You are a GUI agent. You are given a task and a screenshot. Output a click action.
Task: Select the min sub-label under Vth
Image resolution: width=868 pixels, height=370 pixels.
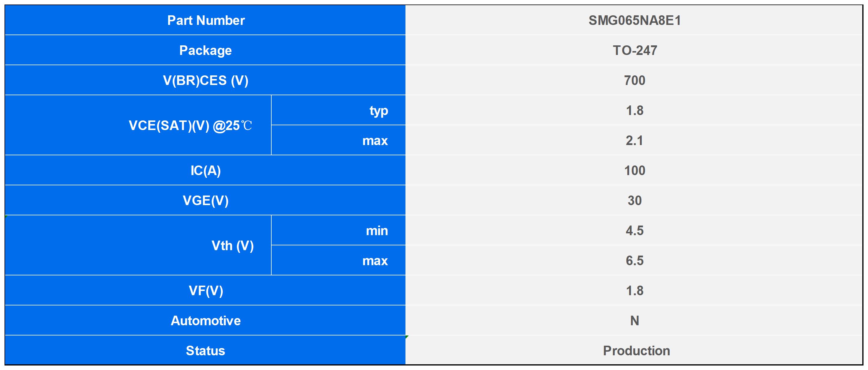(x=377, y=231)
